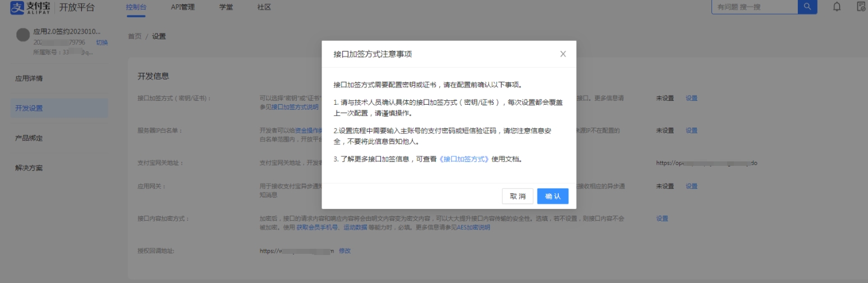Open the 社区 tab
The height and width of the screenshot is (283, 868).
coord(264,7)
